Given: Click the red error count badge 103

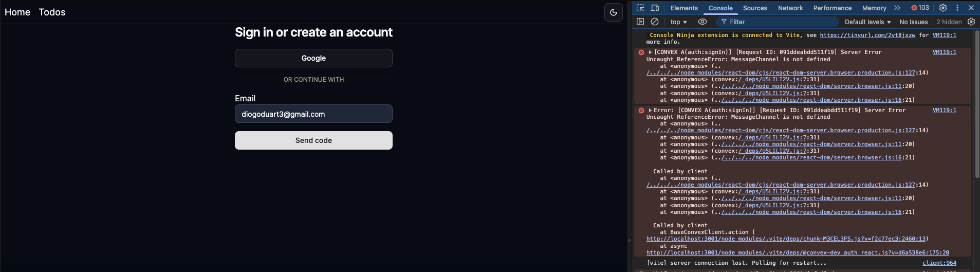Looking at the screenshot, I should tap(920, 8).
